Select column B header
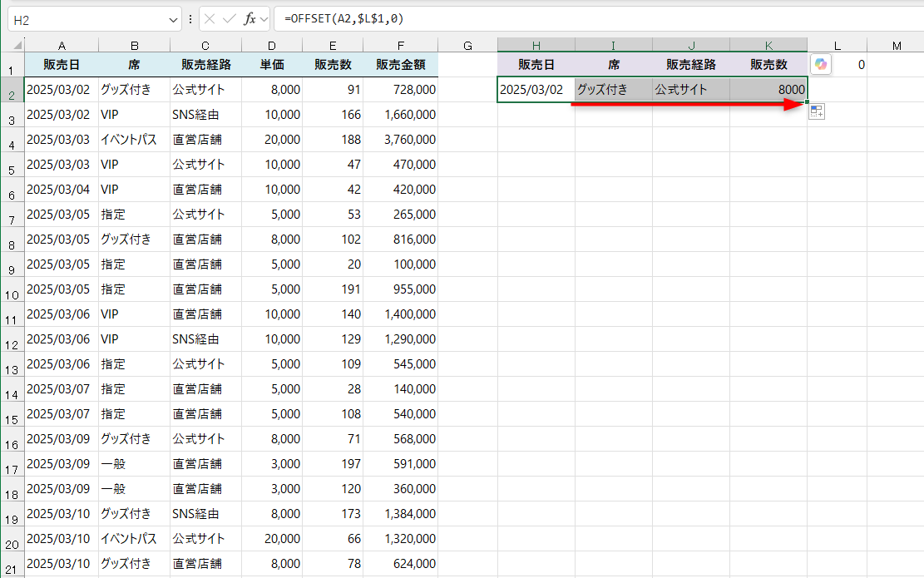Screen dimensions: 924x578 [135, 46]
